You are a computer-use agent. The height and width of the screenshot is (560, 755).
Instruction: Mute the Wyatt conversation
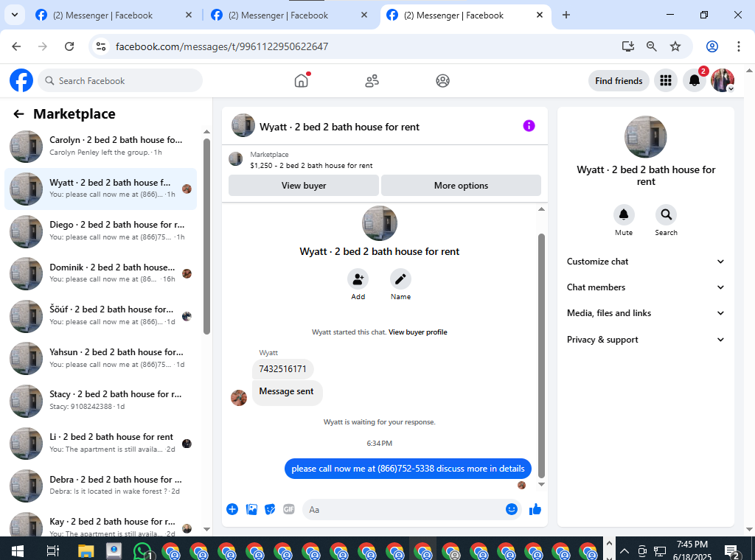624,214
